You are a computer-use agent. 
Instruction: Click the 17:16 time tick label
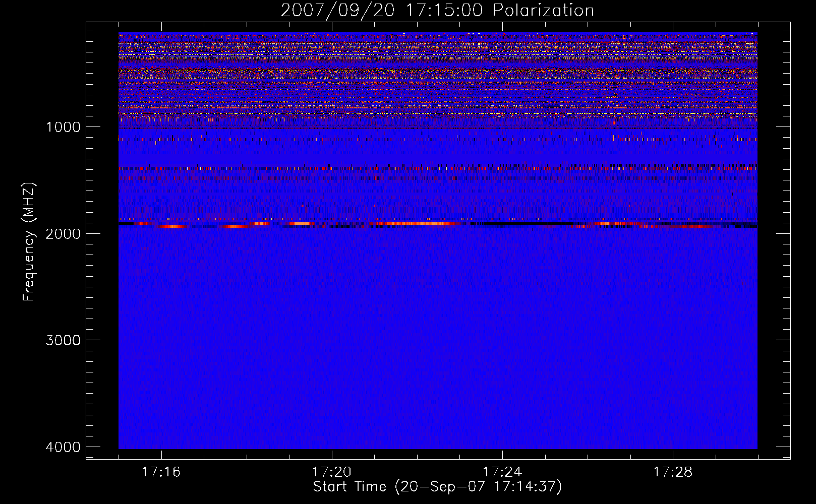(x=161, y=472)
